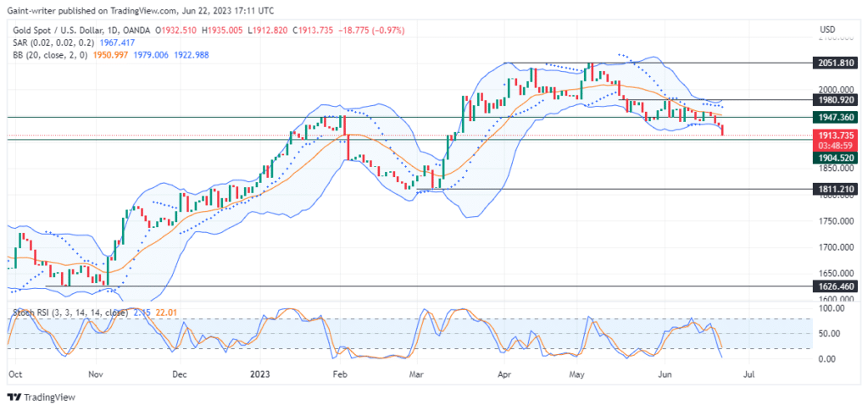Click the 1904.520 price label

pos(835,158)
